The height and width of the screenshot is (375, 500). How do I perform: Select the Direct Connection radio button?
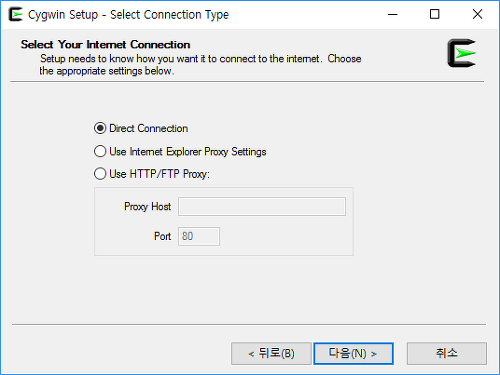tap(100, 128)
